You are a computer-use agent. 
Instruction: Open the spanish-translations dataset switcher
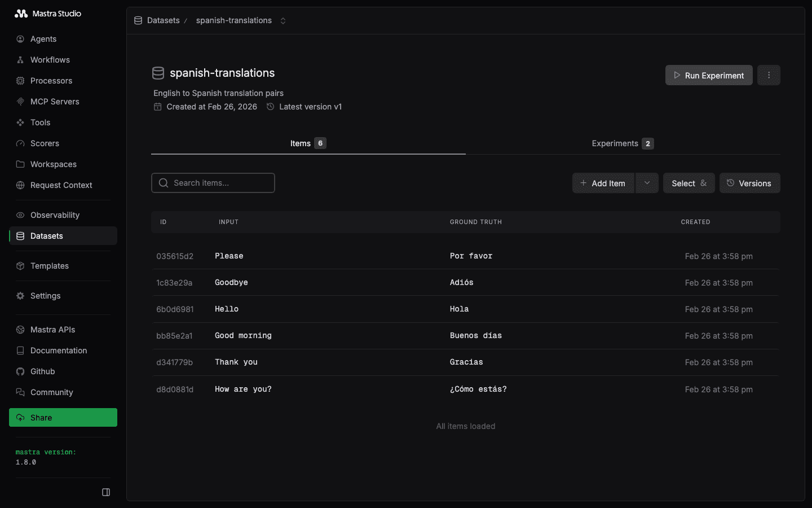tap(283, 21)
